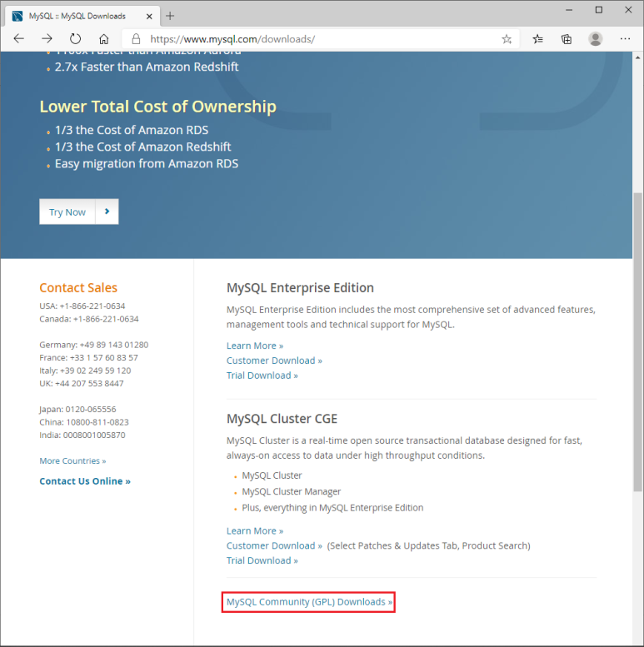Screen dimensions: 644x647
Task: Click the Lower Total Cost of Ownership heading
Action: [158, 107]
